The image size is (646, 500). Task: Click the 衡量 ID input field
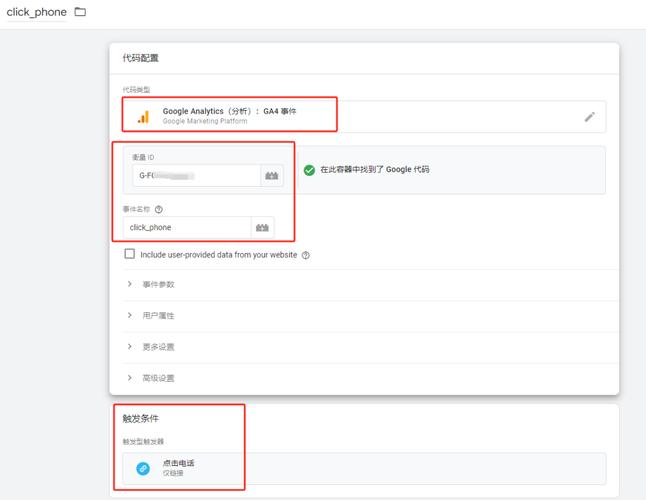(x=193, y=175)
